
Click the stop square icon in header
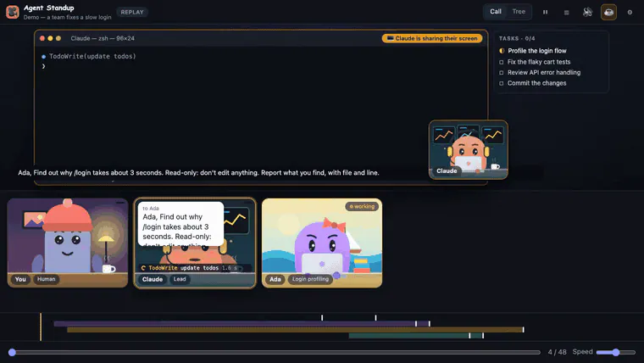pyautogui.click(x=566, y=13)
